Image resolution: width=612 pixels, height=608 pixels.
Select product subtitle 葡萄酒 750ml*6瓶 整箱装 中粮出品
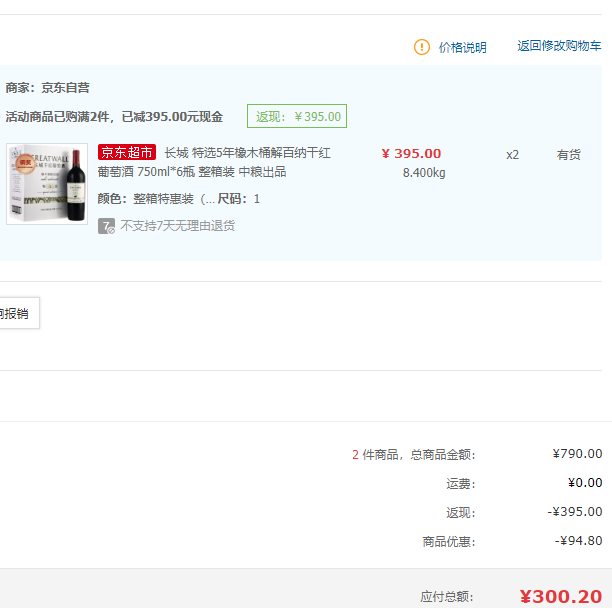[192, 172]
